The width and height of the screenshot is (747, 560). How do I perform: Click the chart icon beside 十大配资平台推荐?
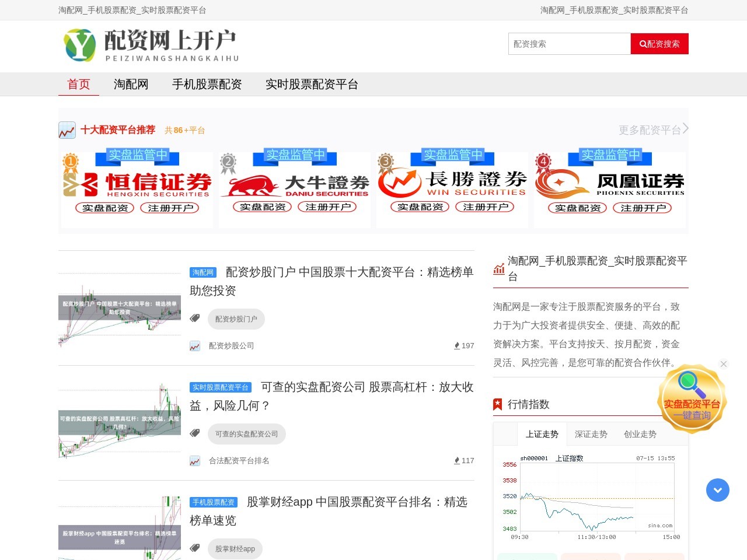coord(67,130)
